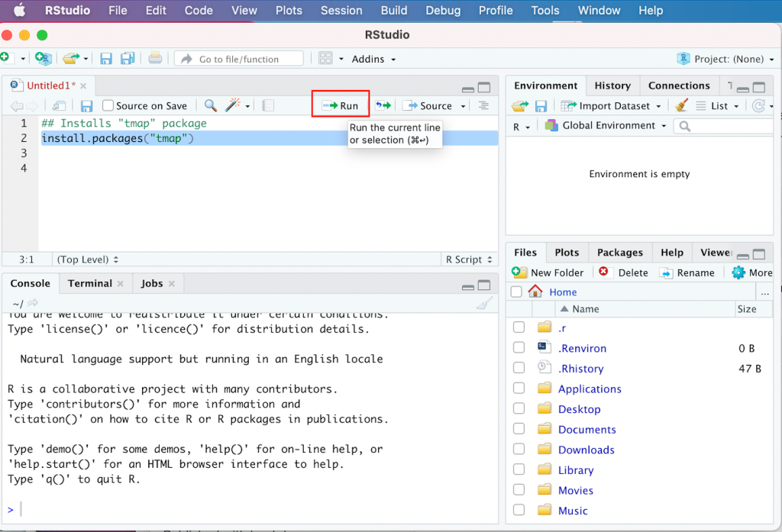The height and width of the screenshot is (532, 782).
Task: Toggle the Source on Save checkbox
Action: [108, 105]
